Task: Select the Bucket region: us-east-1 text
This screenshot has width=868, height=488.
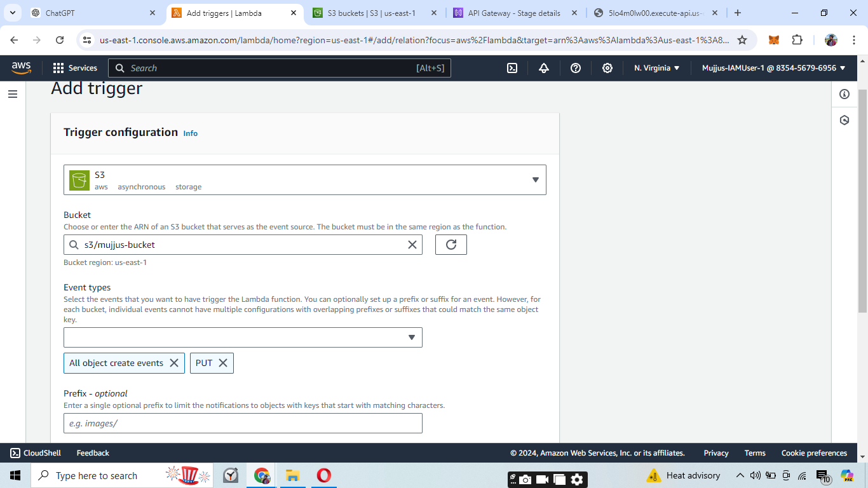Action: tap(105, 262)
